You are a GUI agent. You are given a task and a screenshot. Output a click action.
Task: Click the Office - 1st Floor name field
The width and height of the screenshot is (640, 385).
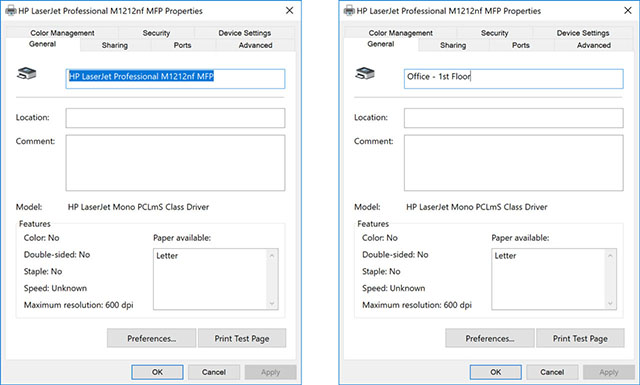click(x=513, y=78)
